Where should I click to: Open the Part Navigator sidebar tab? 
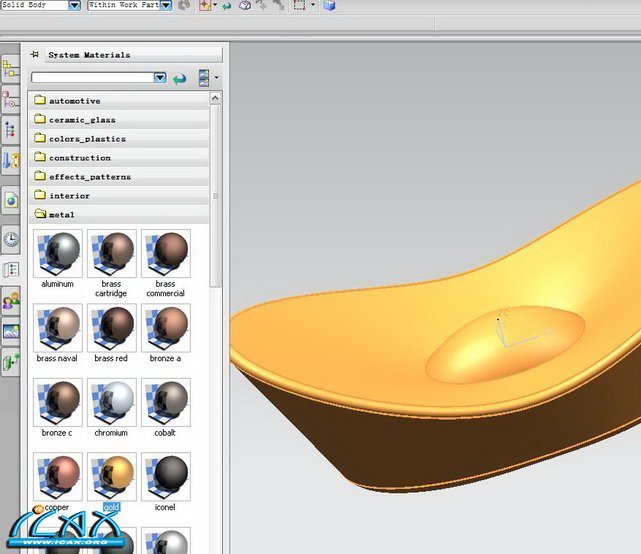(x=10, y=130)
